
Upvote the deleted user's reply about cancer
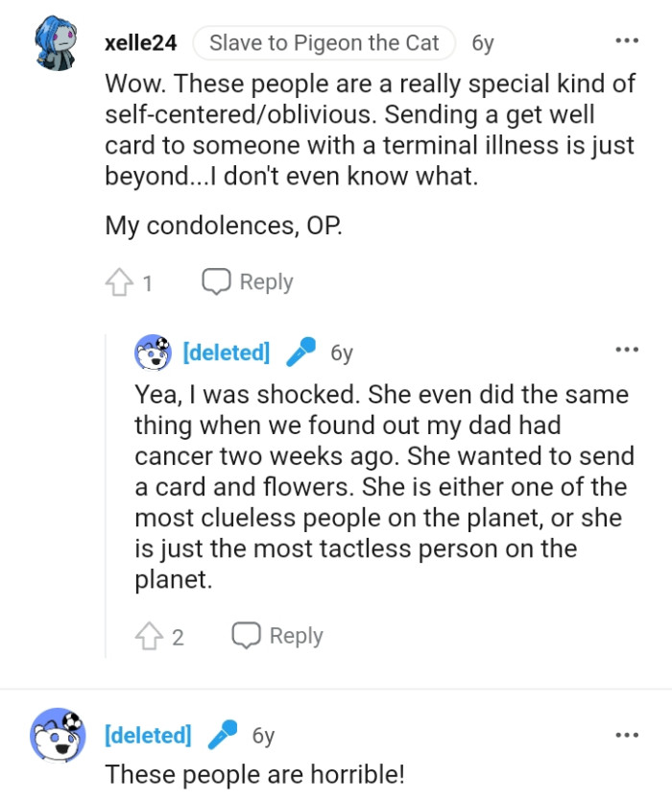148,636
